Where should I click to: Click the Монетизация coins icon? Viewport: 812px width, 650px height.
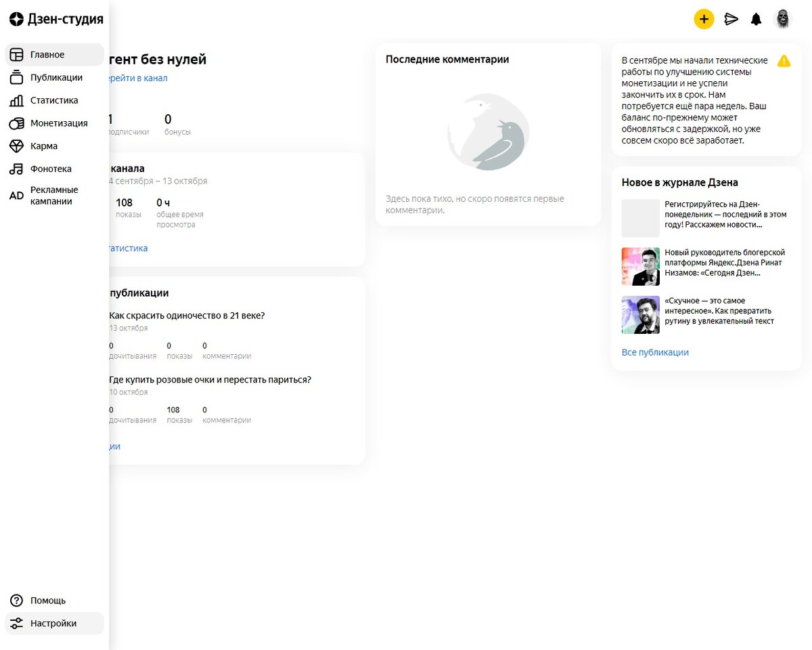coord(17,123)
